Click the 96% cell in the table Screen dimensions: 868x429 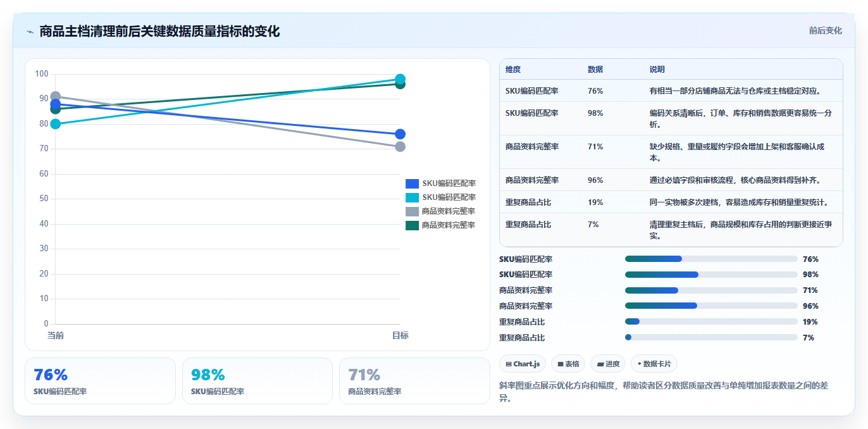click(595, 180)
